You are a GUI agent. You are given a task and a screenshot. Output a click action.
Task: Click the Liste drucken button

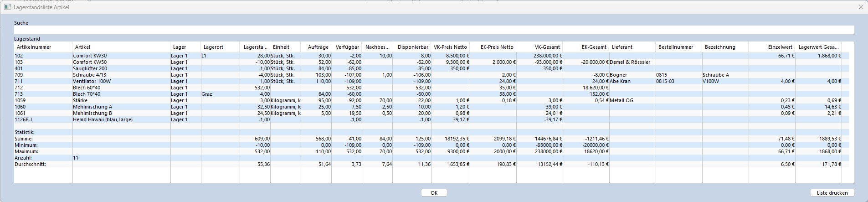(832, 193)
